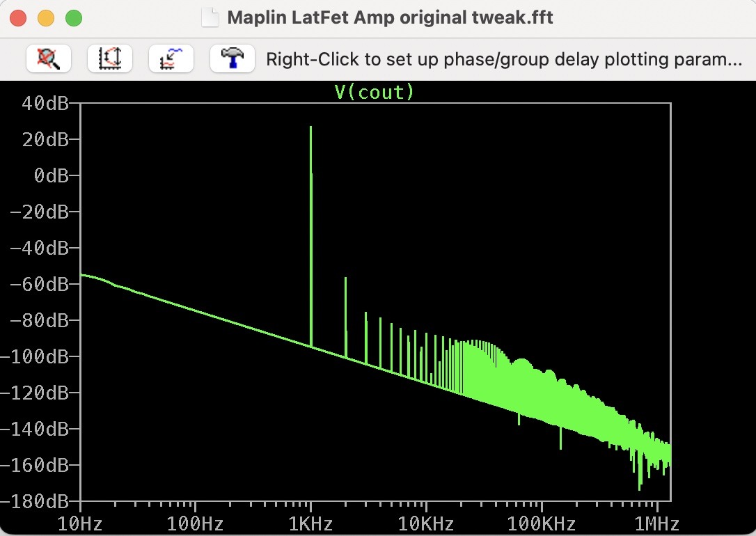Click the 10KHz horizontal axis label

coord(426,523)
